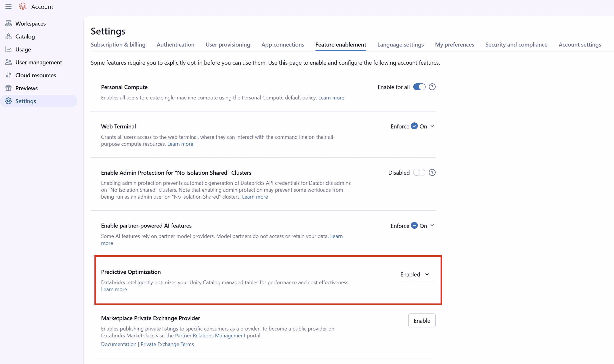The height and width of the screenshot is (364, 614).
Task: Click Web Terminal enforce checkmark badge
Action: pos(414,126)
